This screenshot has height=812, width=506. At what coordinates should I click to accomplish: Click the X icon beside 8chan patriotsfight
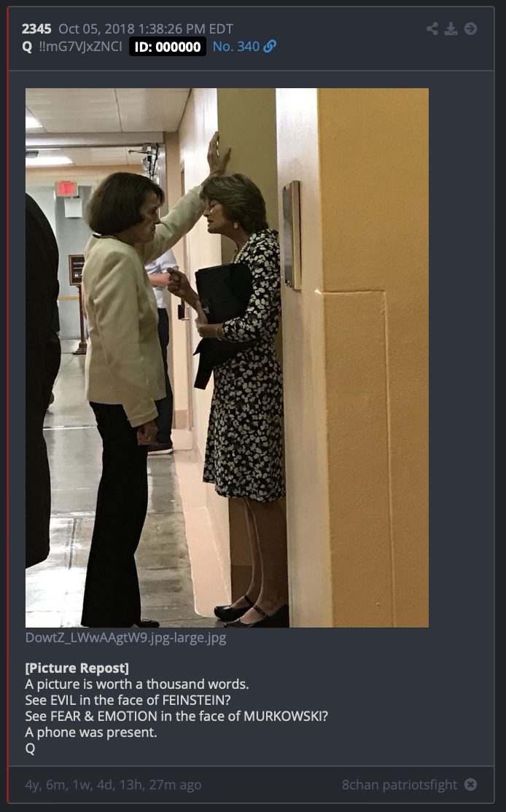pos(470,784)
